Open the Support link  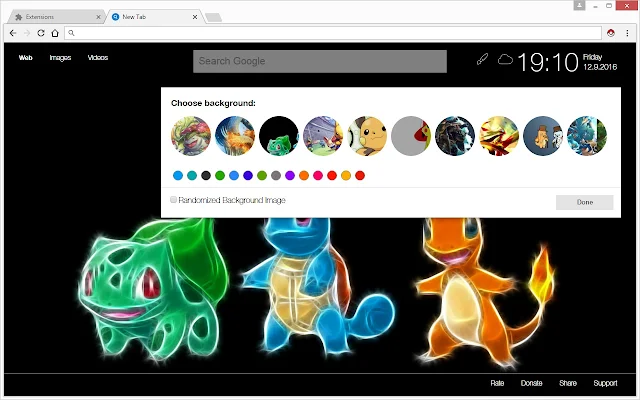tap(605, 383)
